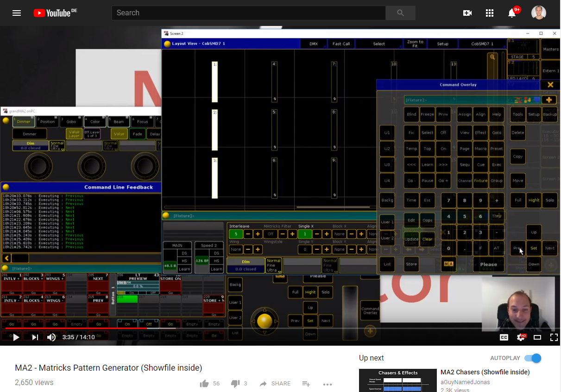Open Normal/Fine/Ultra dropdown beside Dim on Screen 2
The image size is (561, 392).
tap(274, 266)
